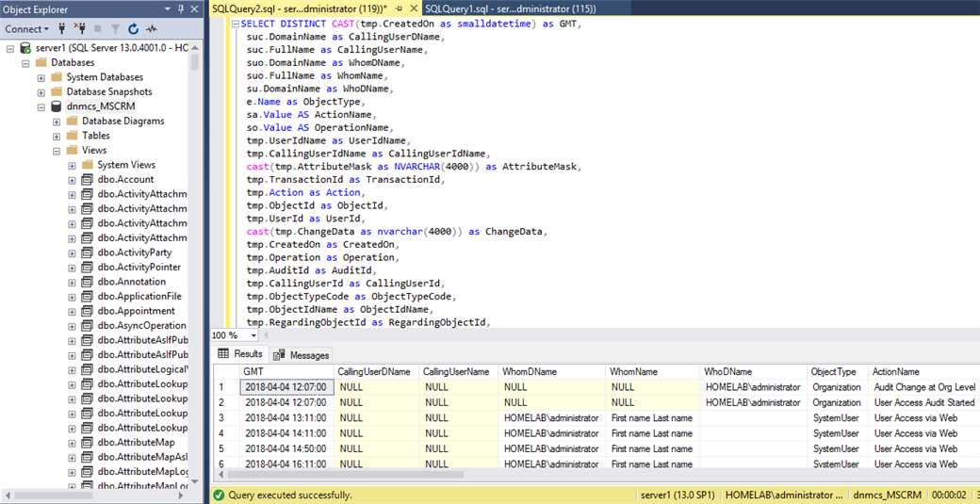Select results row header 3
This screenshot has height=504, width=980.
[226, 417]
